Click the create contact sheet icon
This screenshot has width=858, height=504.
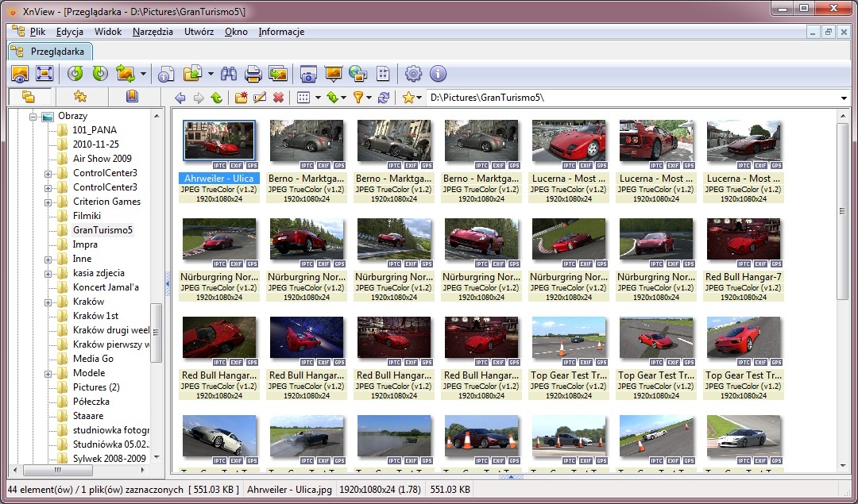(383, 73)
